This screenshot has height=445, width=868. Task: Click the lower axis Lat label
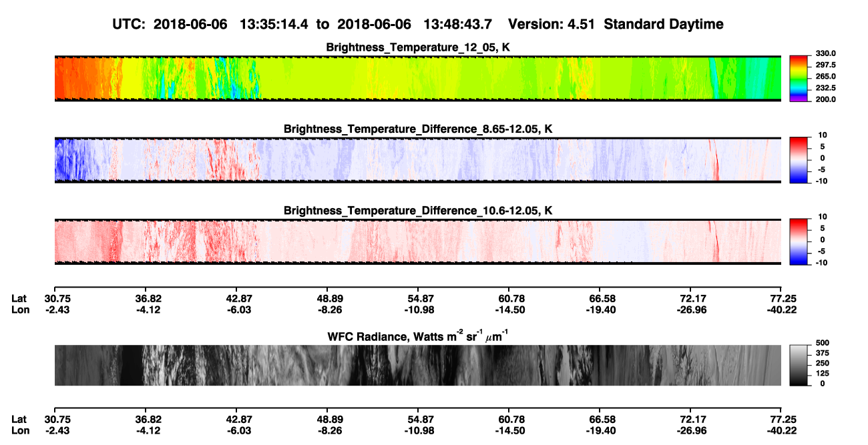tap(19, 420)
